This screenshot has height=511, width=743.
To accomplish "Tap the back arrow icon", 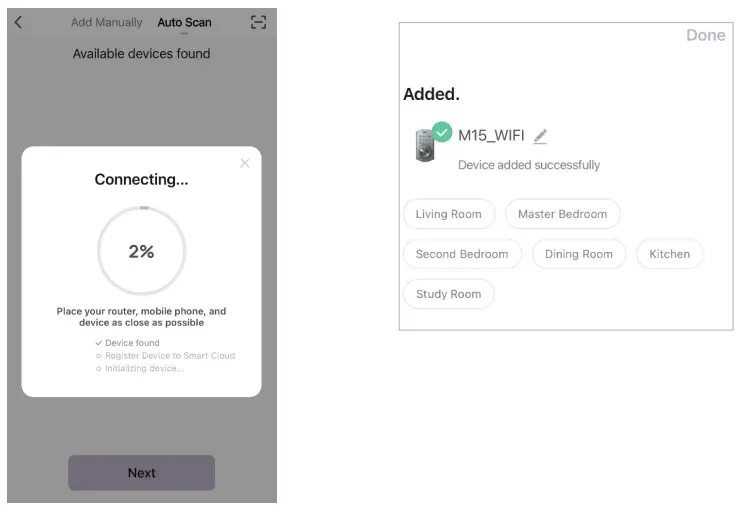I will coord(18,22).
